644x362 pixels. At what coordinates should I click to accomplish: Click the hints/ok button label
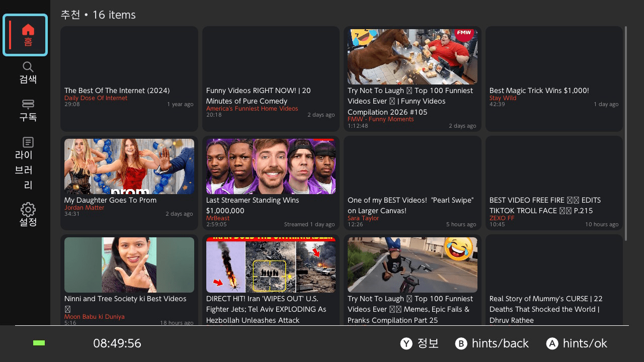click(x=585, y=343)
